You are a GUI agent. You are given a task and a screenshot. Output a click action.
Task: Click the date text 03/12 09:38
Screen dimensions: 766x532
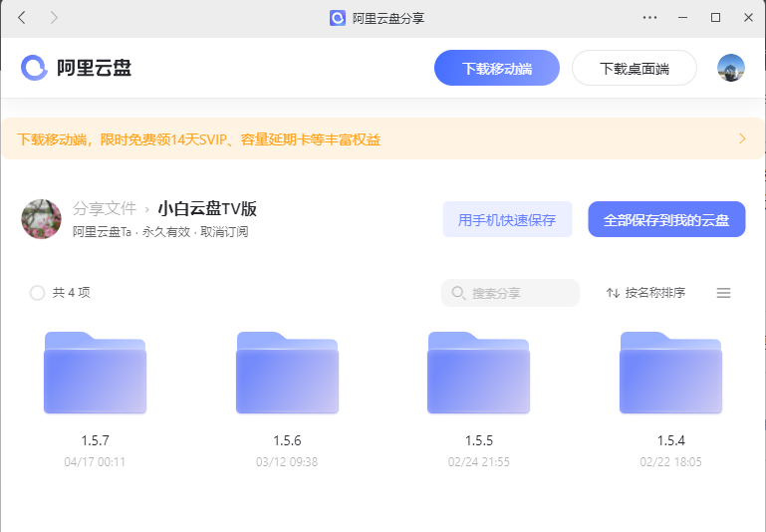pos(287,462)
